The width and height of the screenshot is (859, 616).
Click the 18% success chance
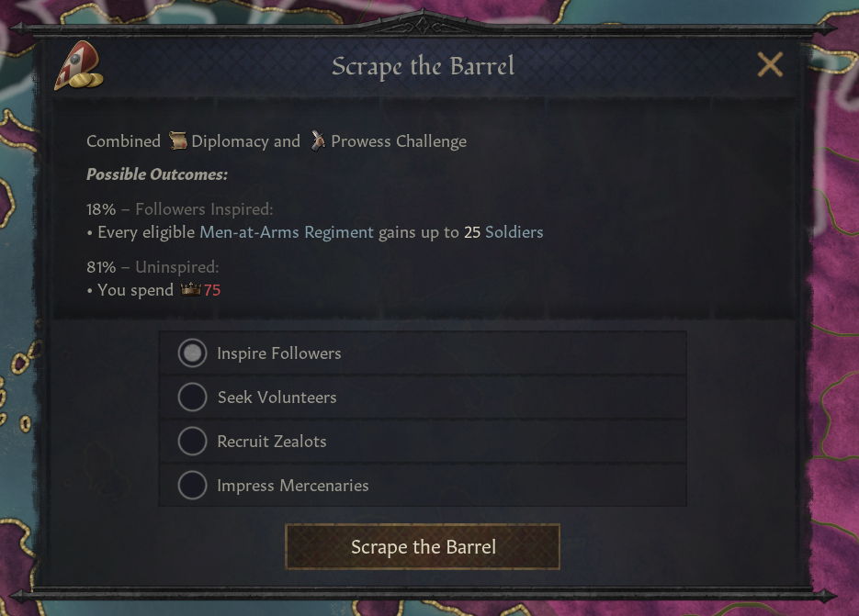pyautogui.click(x=101, y=209)
